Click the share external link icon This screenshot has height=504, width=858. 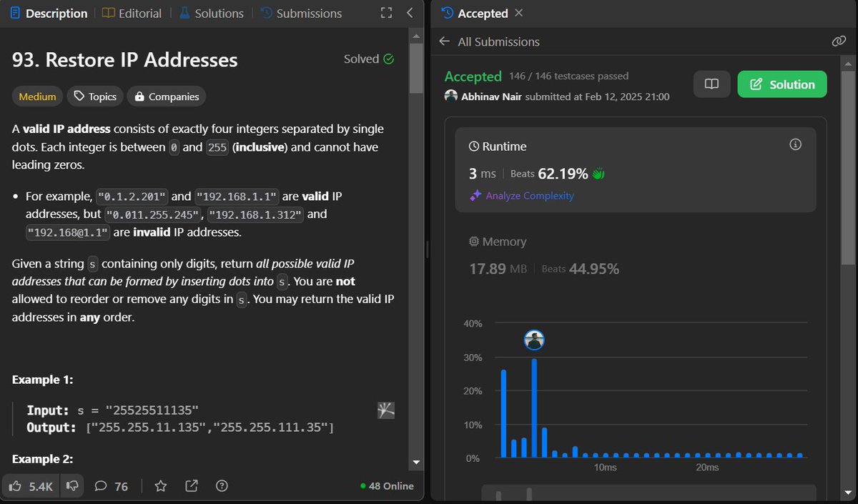coord(192,486)
